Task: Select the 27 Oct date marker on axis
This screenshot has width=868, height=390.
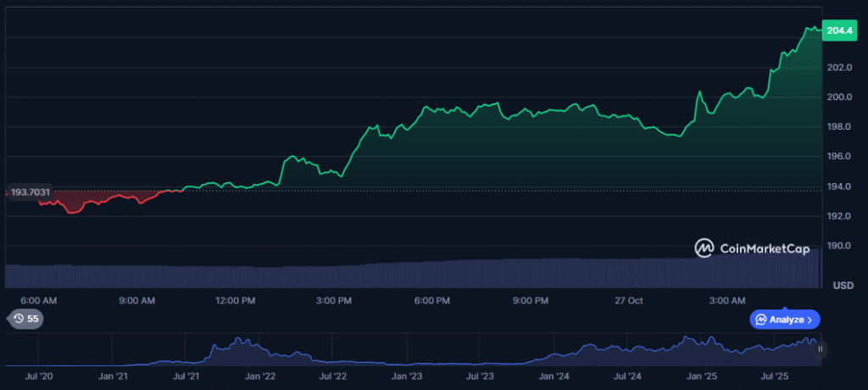Action: (x=629, y=301)
